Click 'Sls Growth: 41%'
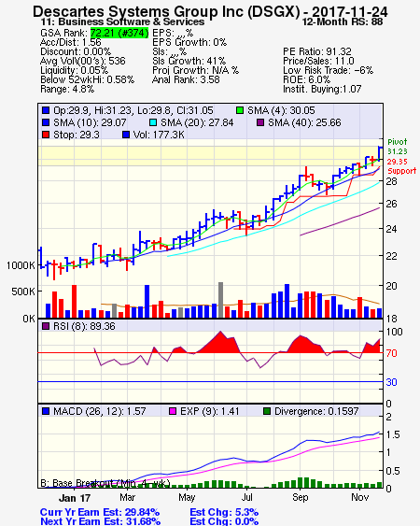The height and width of the screenshot is (526, 420). pos(189,61)
